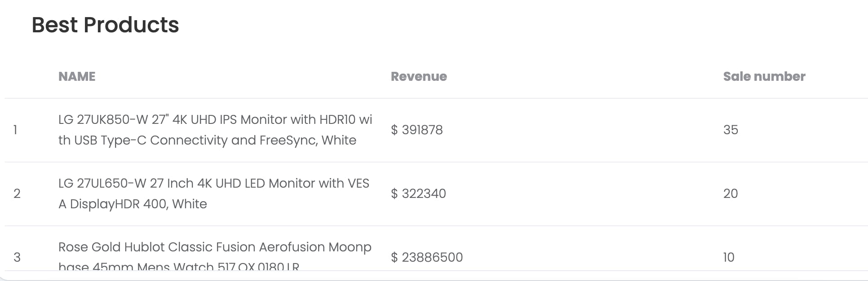Select rank number 2 cell
Screen dimensions: 868x281
pos(17,193)
